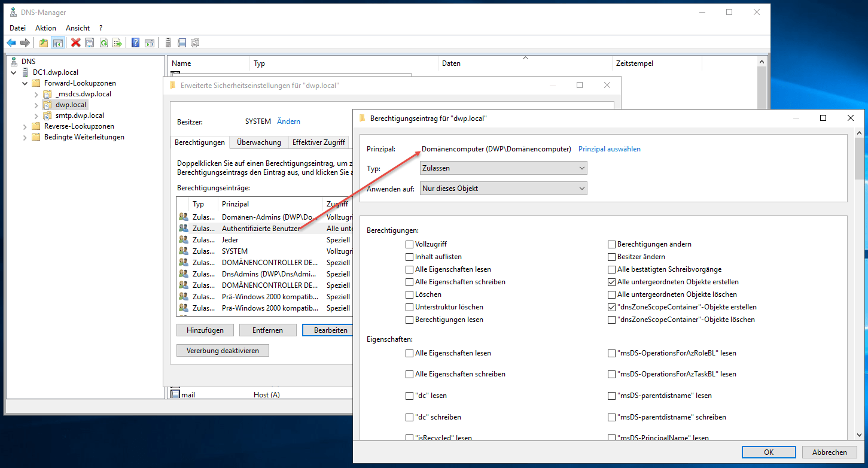The width and height of the screenshot is (868, 468).
Task: Open the Anwenden auf dropdown
Action: coord(504,189)
